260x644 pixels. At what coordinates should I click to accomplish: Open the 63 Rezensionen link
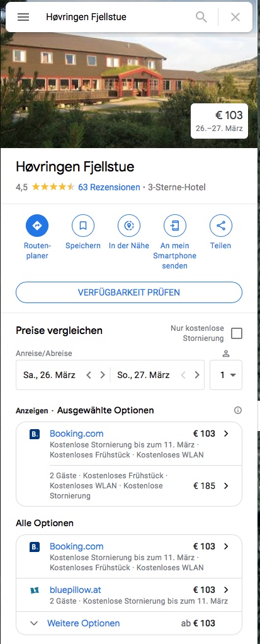(109, 187)
